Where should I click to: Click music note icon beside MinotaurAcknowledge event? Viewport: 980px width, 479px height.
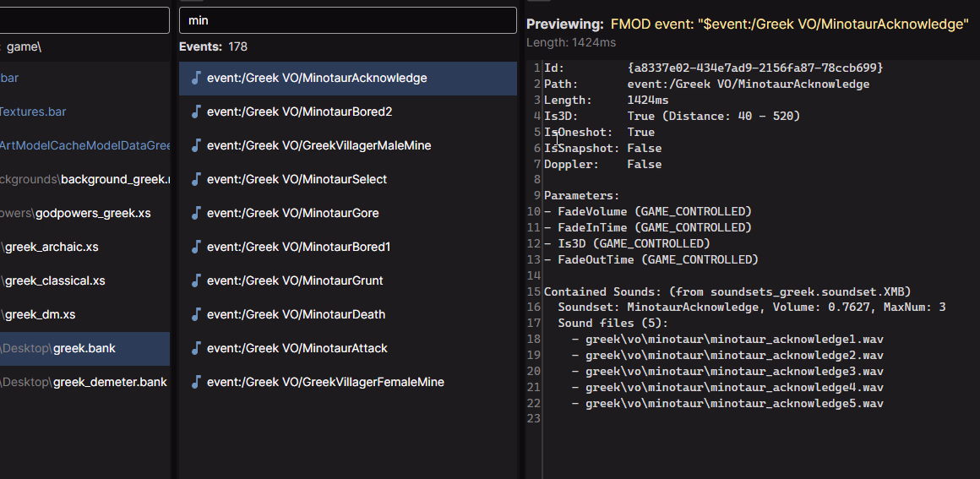(x=197, y=78)
